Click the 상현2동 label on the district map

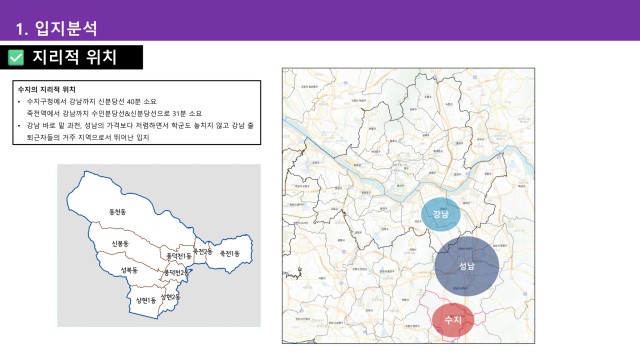pos(170,297)
